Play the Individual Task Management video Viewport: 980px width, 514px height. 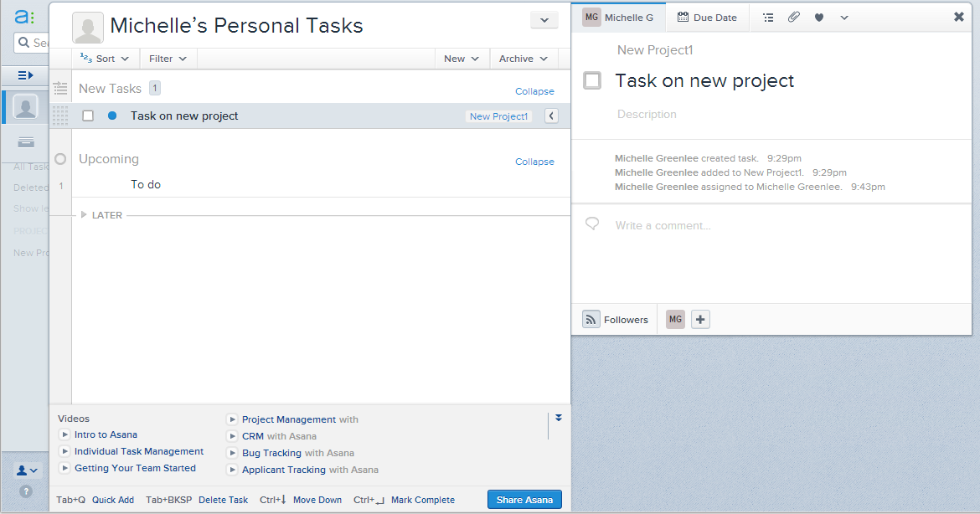65,451
